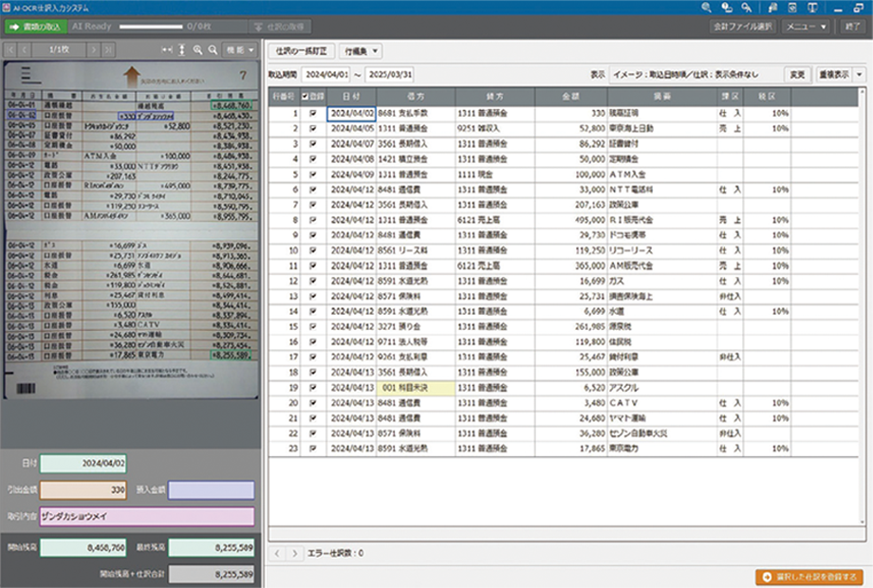Screen dimensions: 873x588
Task: Uncheck the register checkbox for row 5
Action: coord(313,175)
